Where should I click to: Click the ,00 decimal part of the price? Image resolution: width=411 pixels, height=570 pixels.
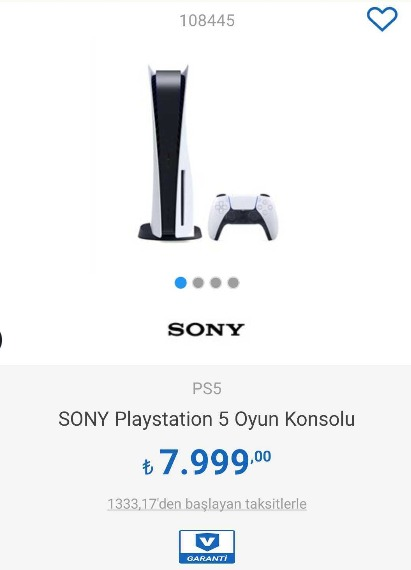(x=261, y=457)
